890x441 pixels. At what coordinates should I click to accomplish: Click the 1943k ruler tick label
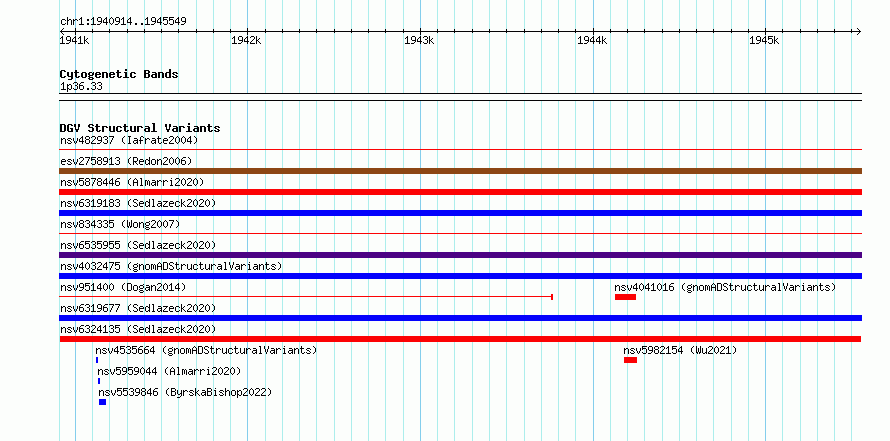click(x=419, y=40)
